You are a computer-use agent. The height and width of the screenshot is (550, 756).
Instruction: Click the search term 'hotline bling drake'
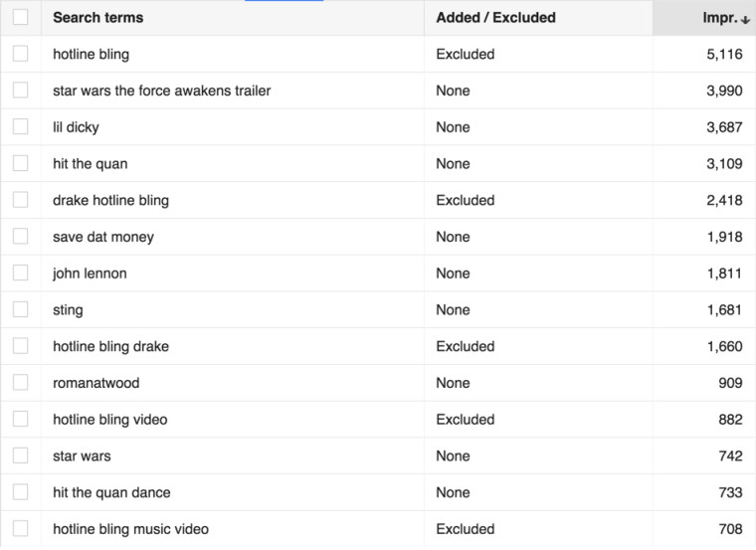[110, 346]
